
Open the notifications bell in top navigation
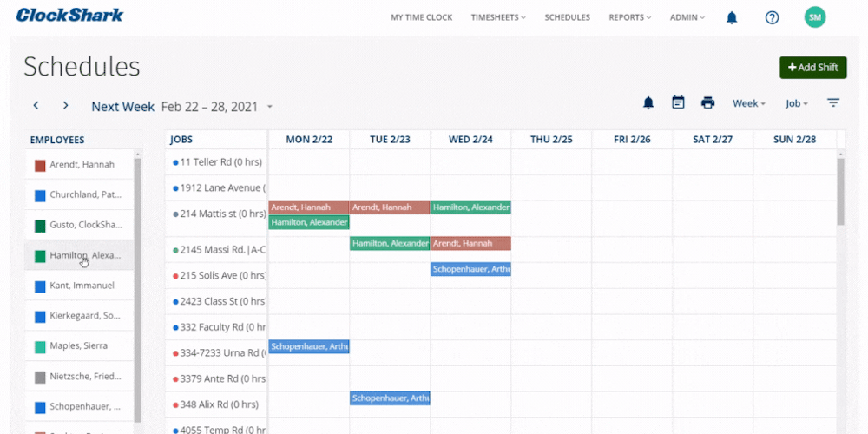732,17
